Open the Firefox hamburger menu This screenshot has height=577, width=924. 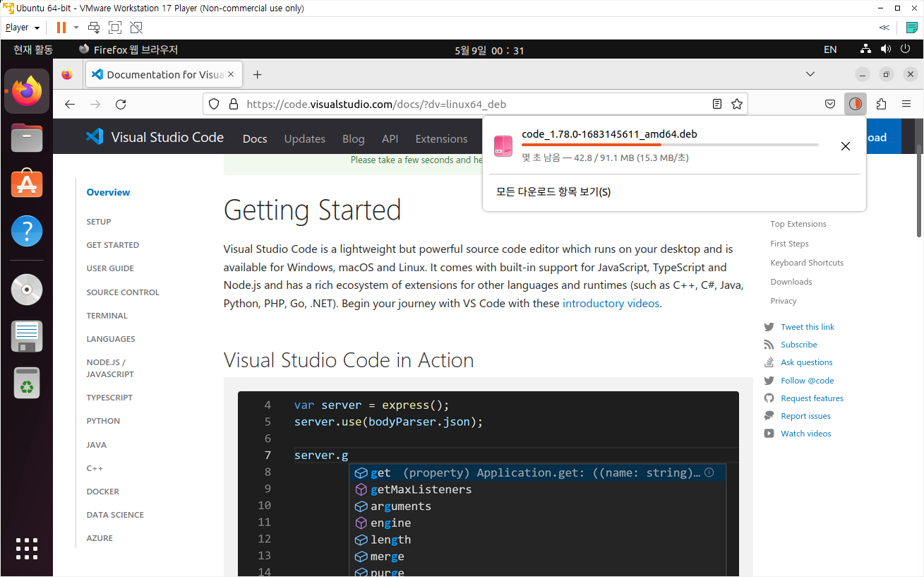(906, 104)
